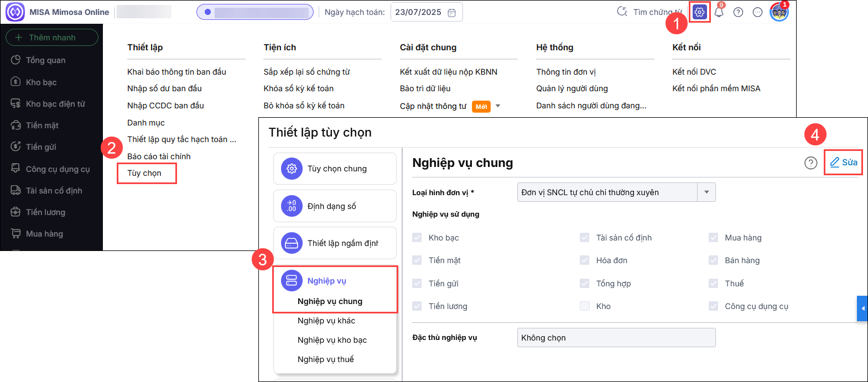Toggle the Công cụ dụng cụ checkbox
The image size is (868, 382).
[713, 306]
